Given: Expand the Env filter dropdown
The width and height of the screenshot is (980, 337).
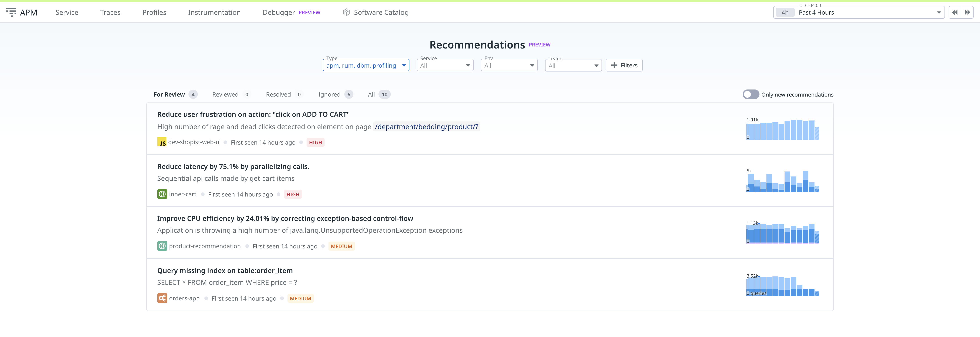Looking at the screenshot, I should click(509, 66).
